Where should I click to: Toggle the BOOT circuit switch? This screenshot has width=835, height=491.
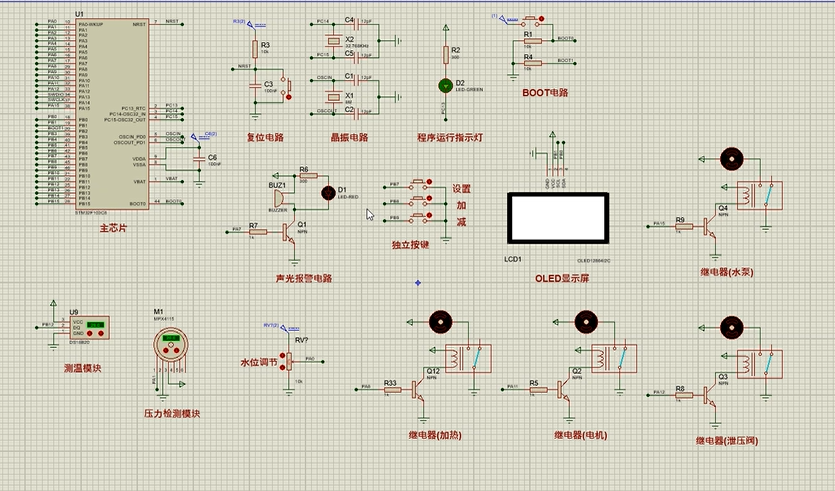[x=531, y=20]
